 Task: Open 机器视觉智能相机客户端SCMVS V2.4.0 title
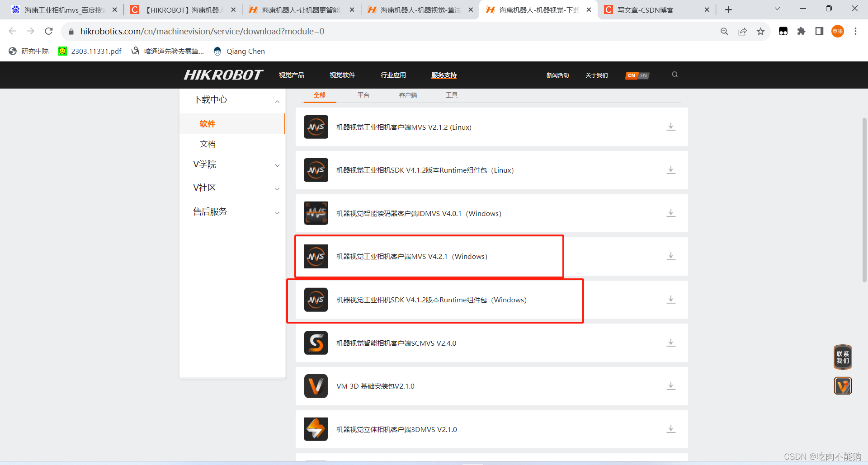[396, 343]
